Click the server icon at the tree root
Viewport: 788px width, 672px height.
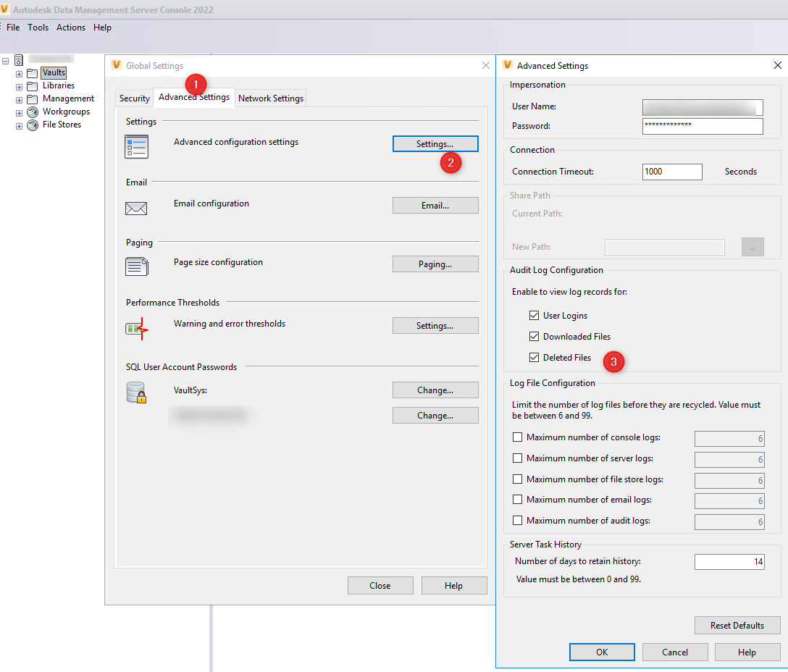(x=18, y=60)
